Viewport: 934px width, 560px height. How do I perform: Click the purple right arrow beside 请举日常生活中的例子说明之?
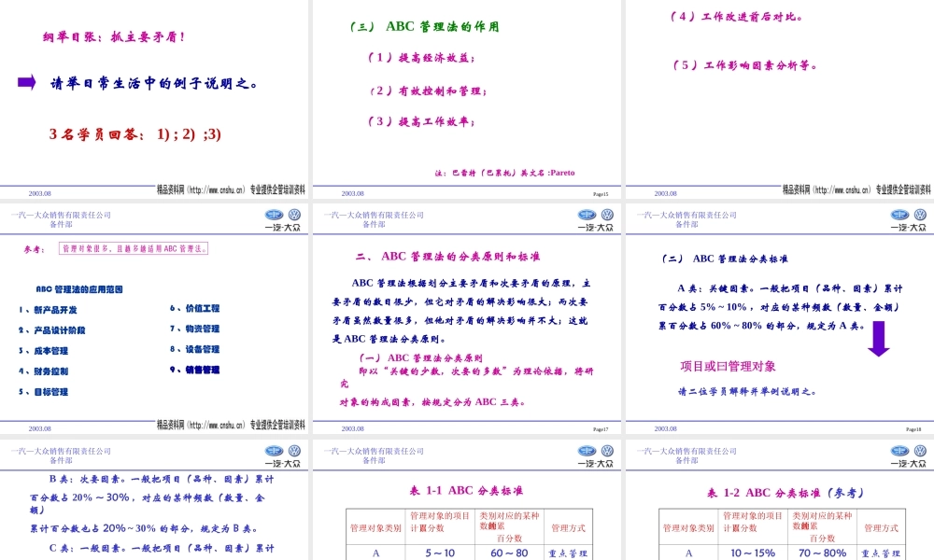pos(27,82)
